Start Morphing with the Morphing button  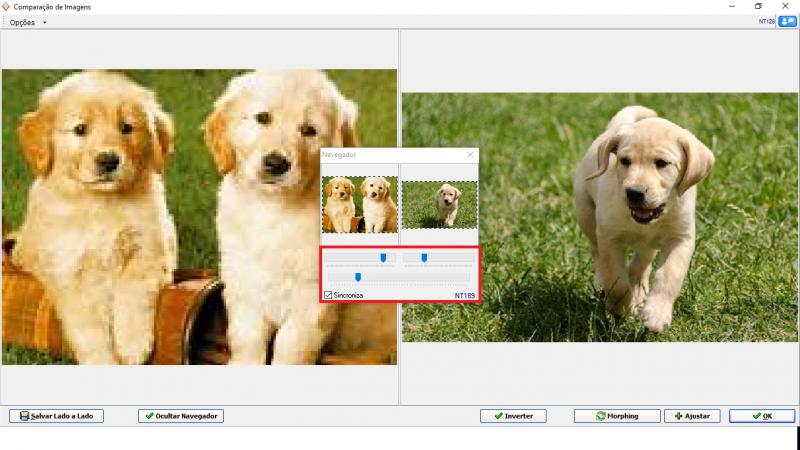[x=616, y=416]
